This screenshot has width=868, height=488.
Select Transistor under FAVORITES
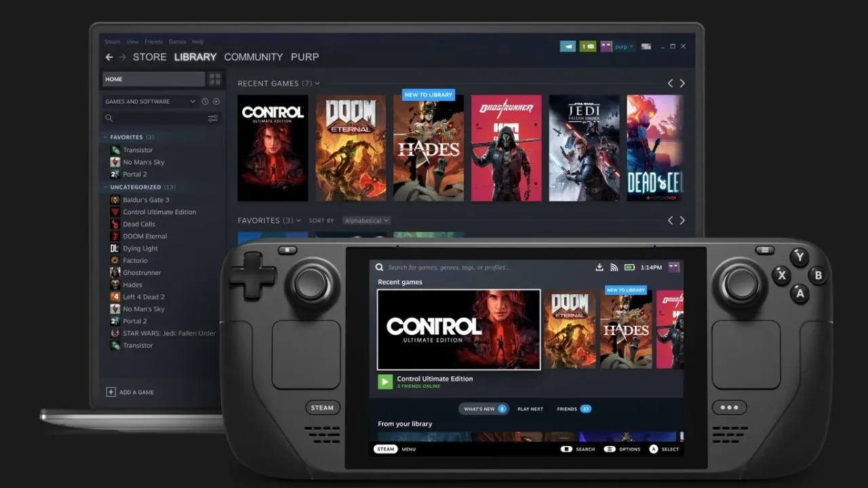click(132, 150)
